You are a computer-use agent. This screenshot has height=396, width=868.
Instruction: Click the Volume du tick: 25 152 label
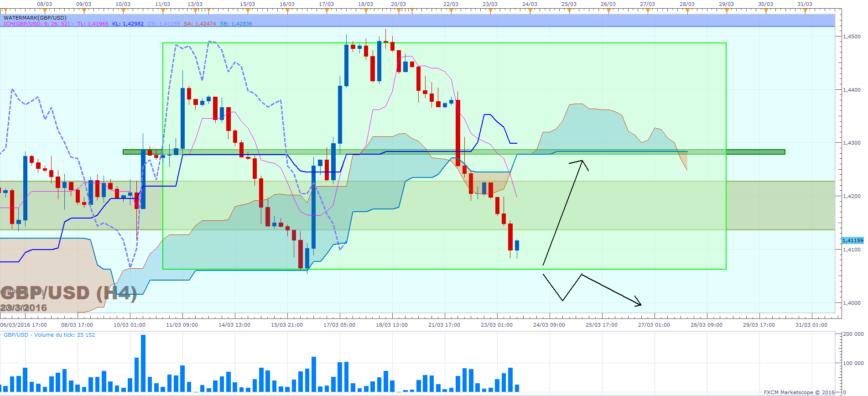tap(49, 335)
